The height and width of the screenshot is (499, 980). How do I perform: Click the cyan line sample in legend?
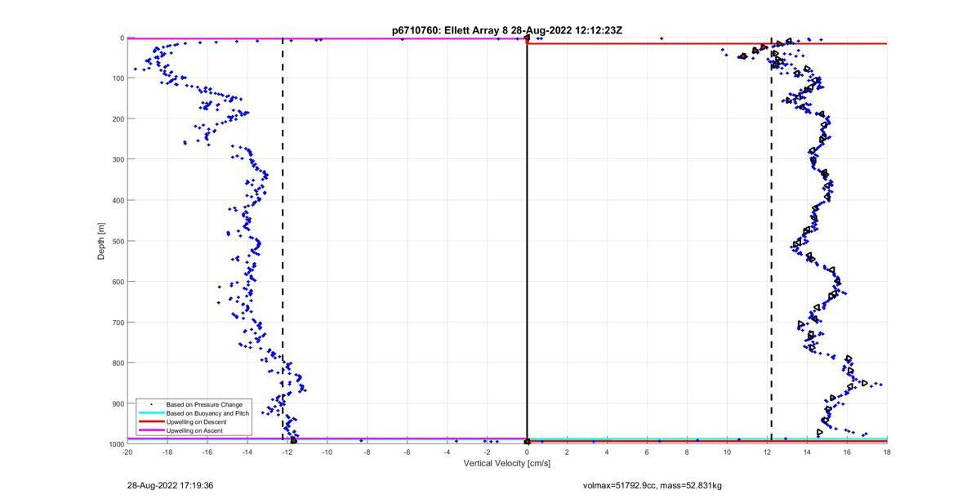(150, 413)
